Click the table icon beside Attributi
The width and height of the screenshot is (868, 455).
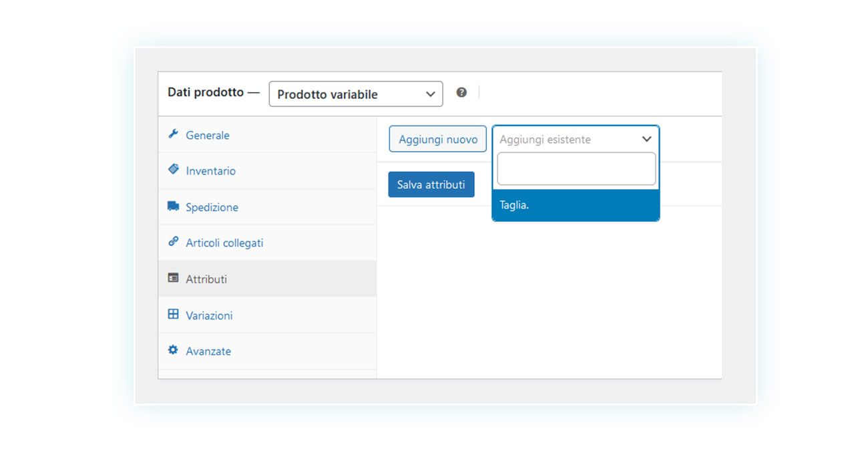point(173,278)
